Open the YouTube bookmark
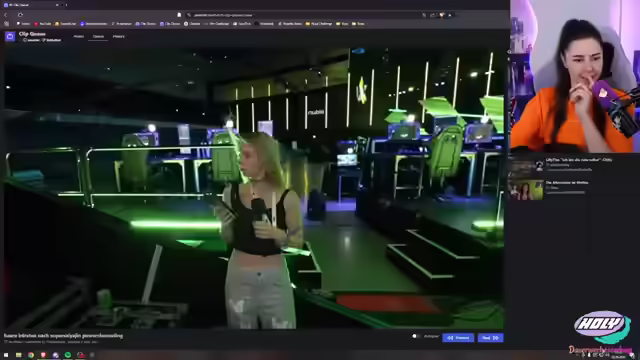Image resolution: width=640 pixels, height=360 pixels. click(x=43, y=24)
